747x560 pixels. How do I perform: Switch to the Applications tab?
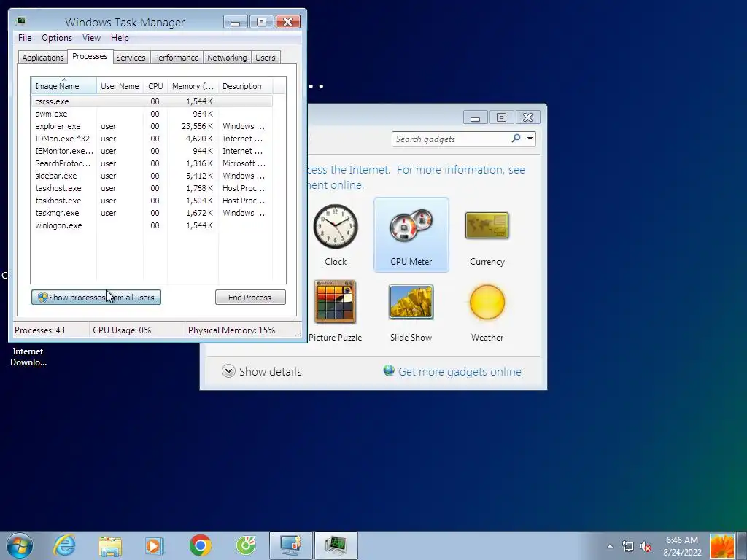click(x=43, y=58)
